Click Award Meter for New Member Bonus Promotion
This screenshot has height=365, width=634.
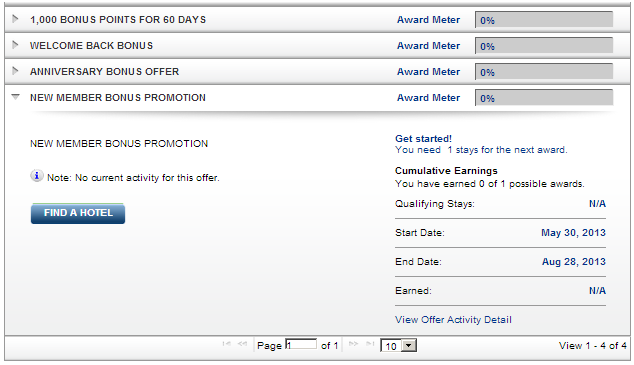coord(428,98)
